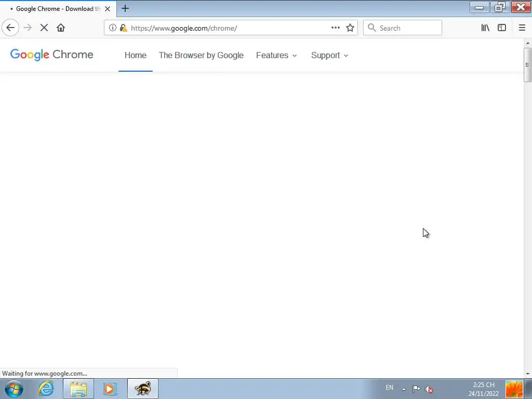Viewport: 532px width, 399px height.
Task: Click the URL address field
Action: (231, 28)
